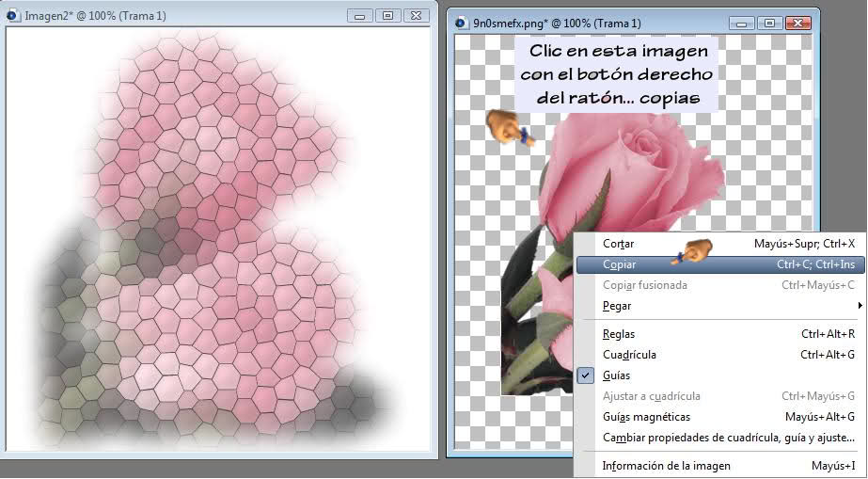Toggle the Cuadrícula option

coord(719,355)
